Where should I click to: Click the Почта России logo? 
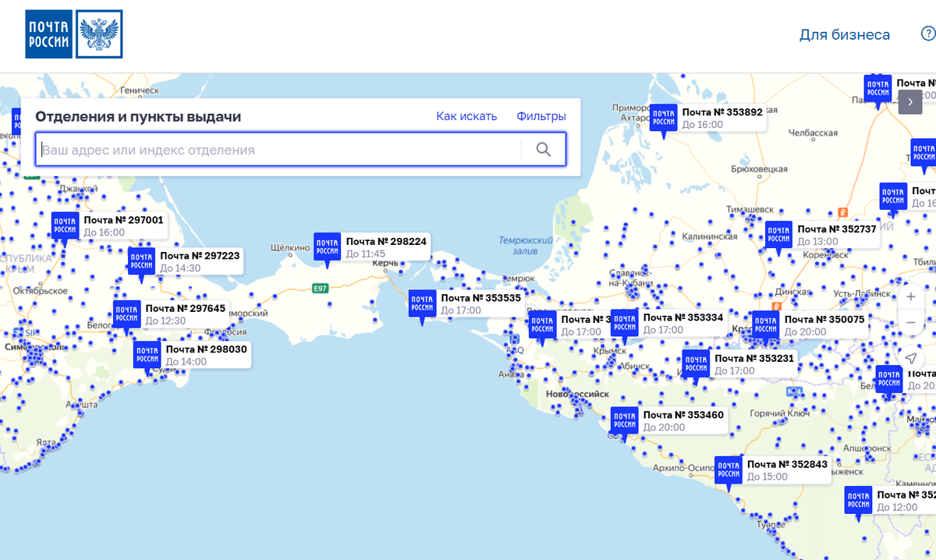click(73, 34)
